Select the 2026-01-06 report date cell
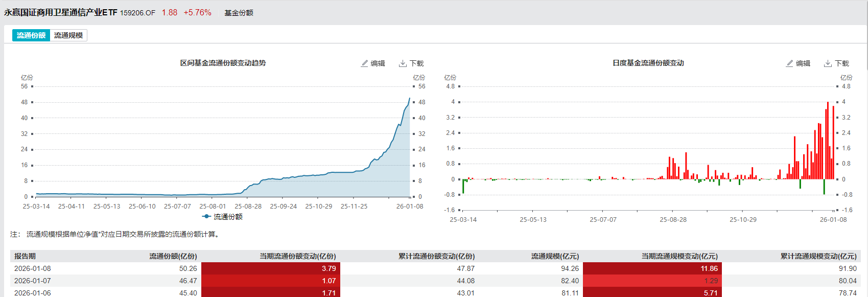868x297 pixels. 33,293
